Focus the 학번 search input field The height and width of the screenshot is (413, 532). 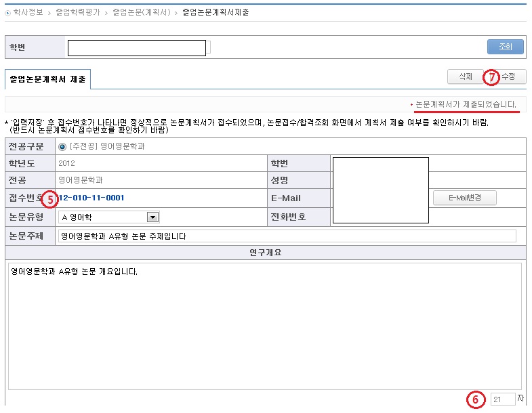137,47
